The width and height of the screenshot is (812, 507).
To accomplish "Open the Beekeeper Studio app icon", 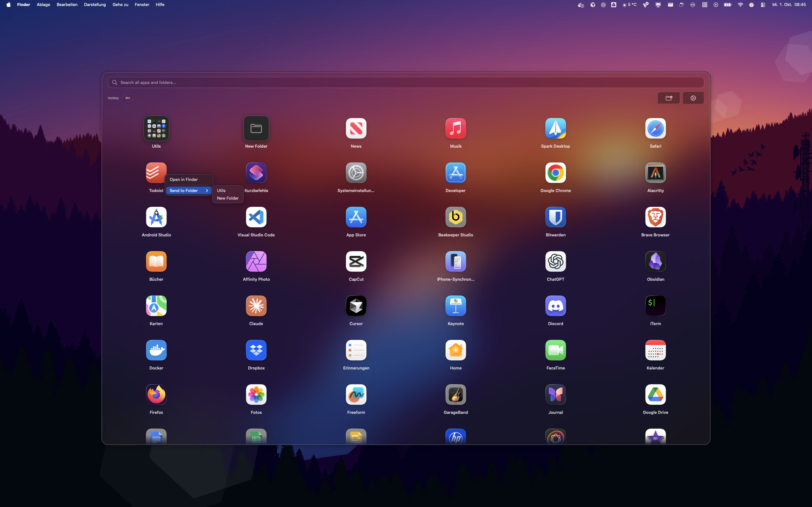I will pos(455,217).
